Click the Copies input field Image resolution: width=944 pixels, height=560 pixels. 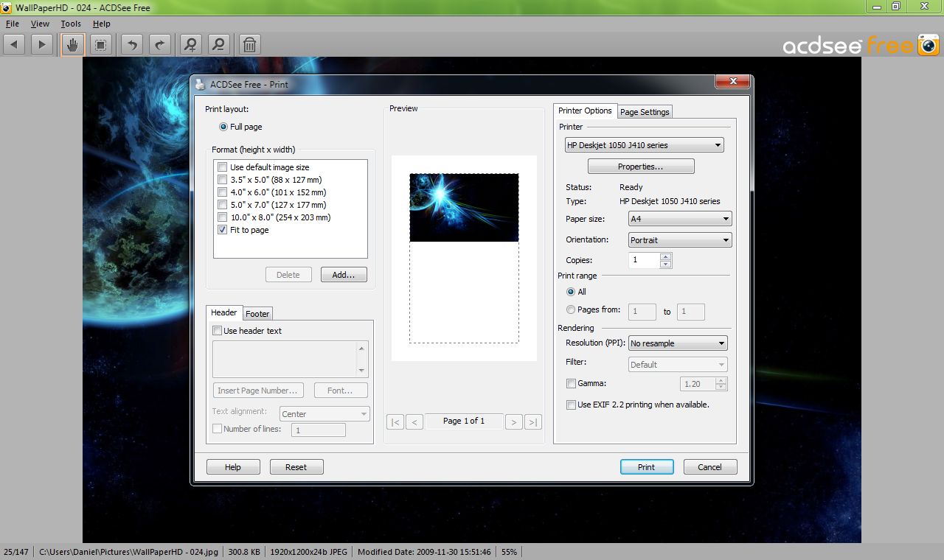[x=644, y=260]
